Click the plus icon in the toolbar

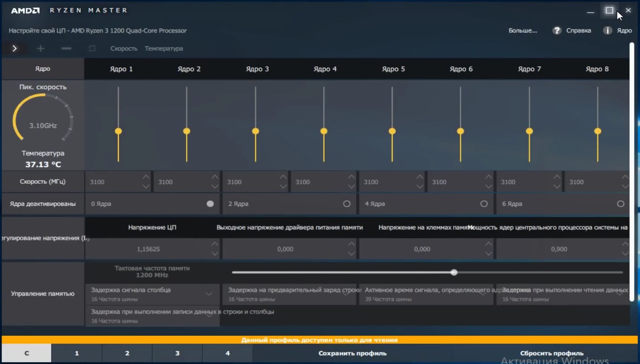[41, 49]
